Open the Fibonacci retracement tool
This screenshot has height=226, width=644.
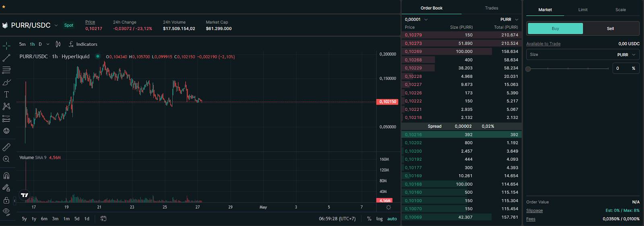6,70
